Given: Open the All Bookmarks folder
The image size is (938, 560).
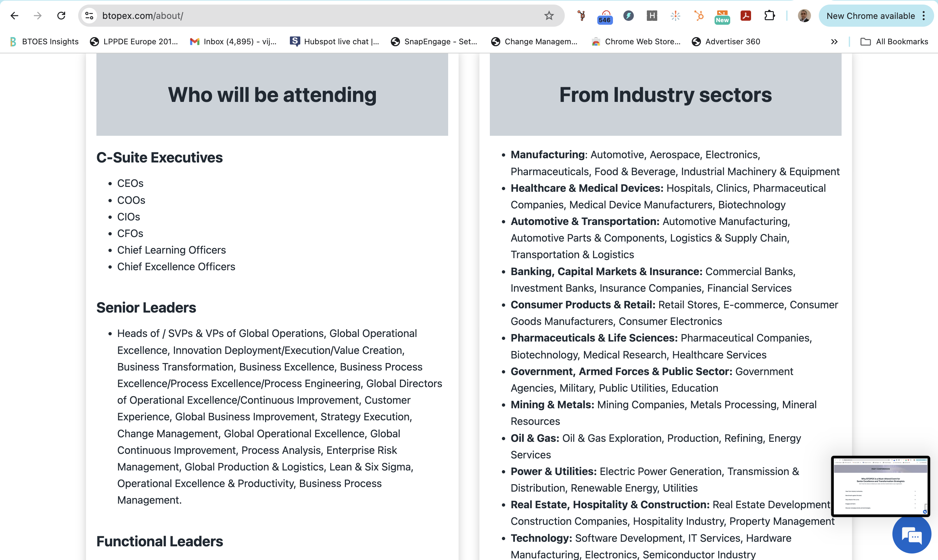Looking at the screenshot, I should pyautogui.click(x=894, y=41).
